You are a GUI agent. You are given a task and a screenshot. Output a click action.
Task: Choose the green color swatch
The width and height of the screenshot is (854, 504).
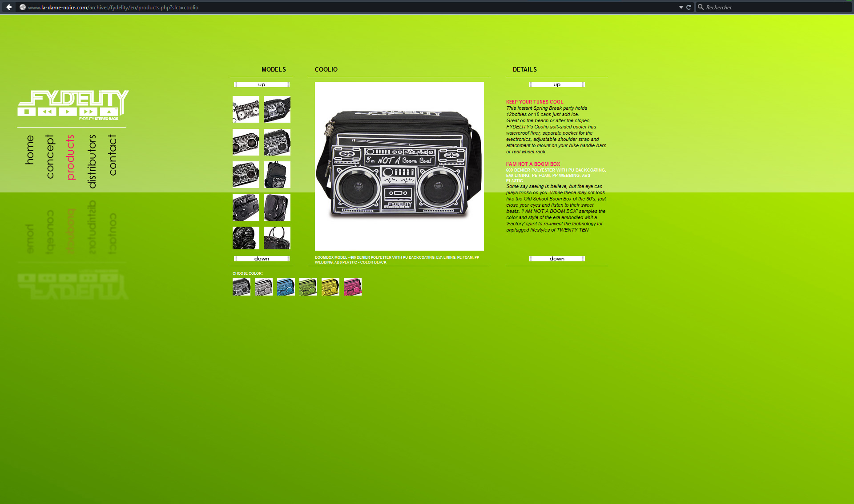tap(308, 287)
